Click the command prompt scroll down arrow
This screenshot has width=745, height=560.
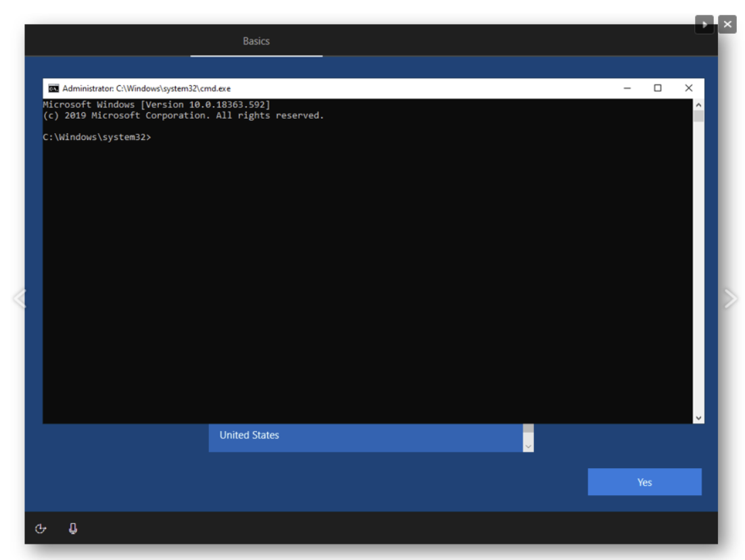tap(698, 418)
